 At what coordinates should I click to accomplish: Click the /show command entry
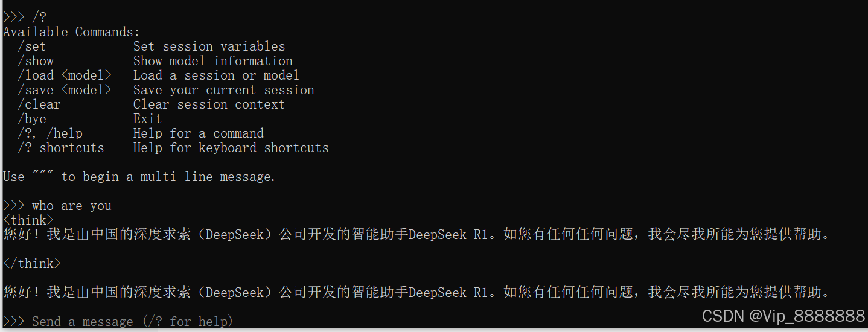(x=36, y=61)
